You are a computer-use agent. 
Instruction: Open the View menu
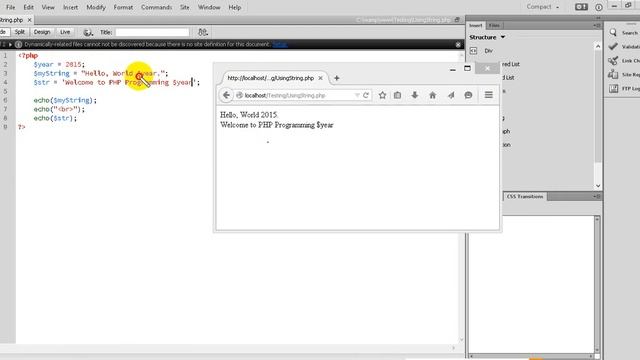click(48, 7)
